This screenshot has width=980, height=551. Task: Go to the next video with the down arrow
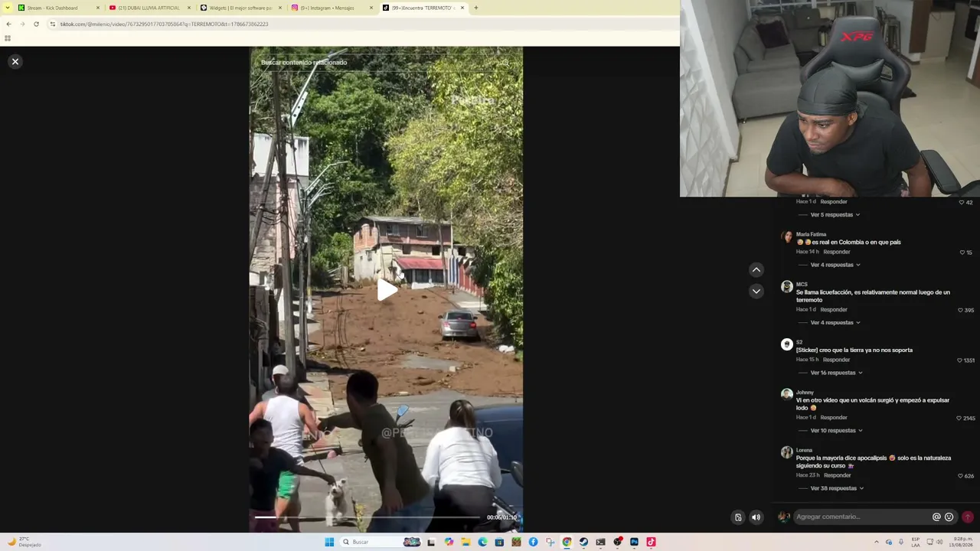click(756, 291)
